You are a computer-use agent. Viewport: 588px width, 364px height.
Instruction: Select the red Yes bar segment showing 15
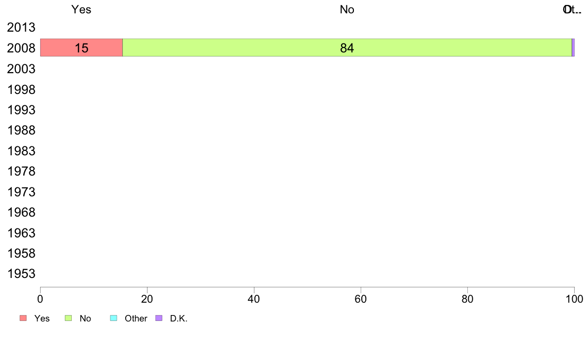[81, 47]
